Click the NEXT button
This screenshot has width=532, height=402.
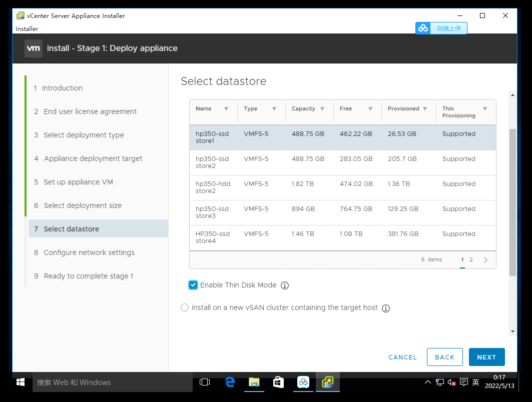486,357
